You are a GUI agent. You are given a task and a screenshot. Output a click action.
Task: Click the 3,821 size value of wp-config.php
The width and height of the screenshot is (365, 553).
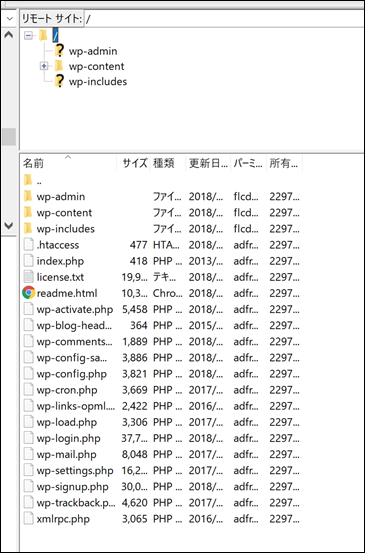coord(135,374)
